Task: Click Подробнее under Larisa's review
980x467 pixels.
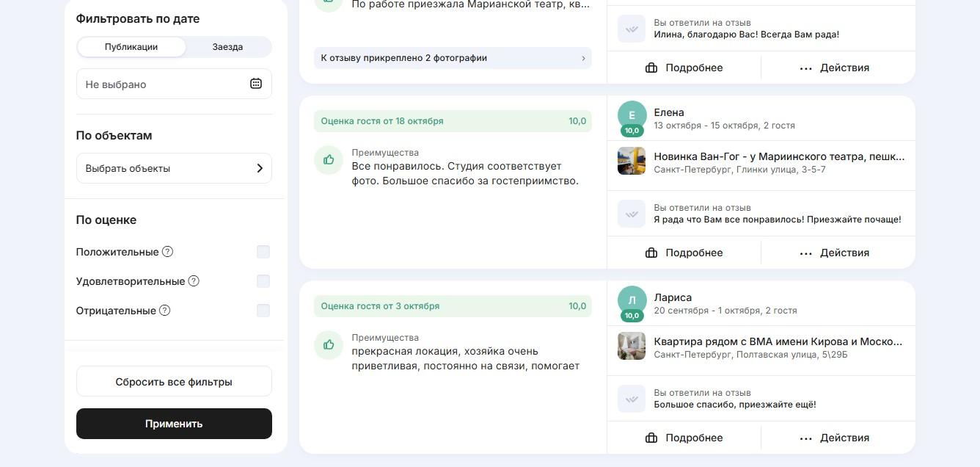Action: coord(684,438)
